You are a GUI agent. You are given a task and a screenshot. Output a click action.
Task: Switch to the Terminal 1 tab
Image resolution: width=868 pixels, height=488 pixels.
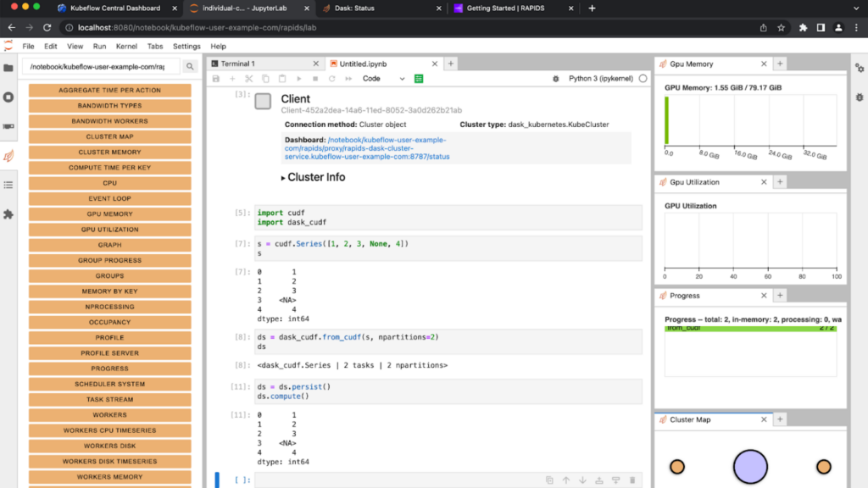tap(264, 64)
